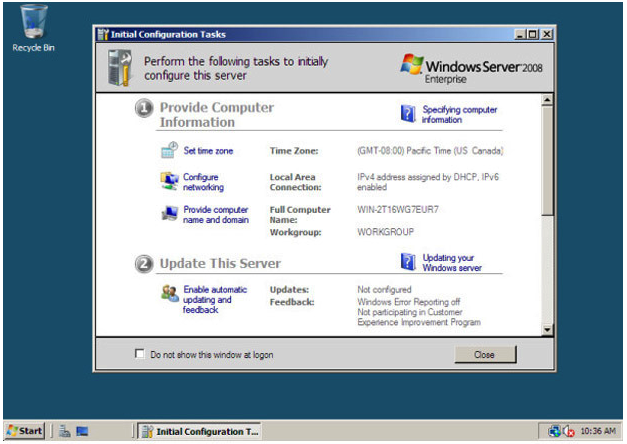This screenshot has height=444, width=627.
Task: Click the (GMT-08:00) Pacific Time value
Action: 430,151
